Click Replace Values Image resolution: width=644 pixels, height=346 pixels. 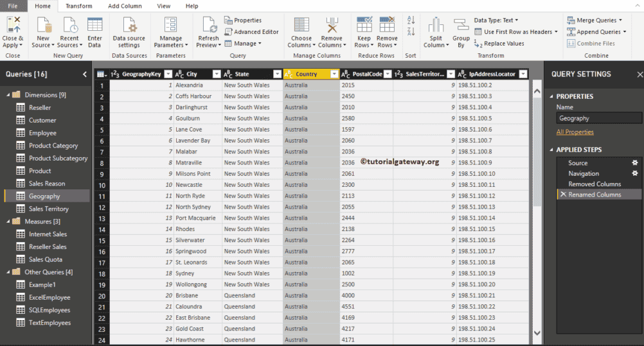pos(499,44)
